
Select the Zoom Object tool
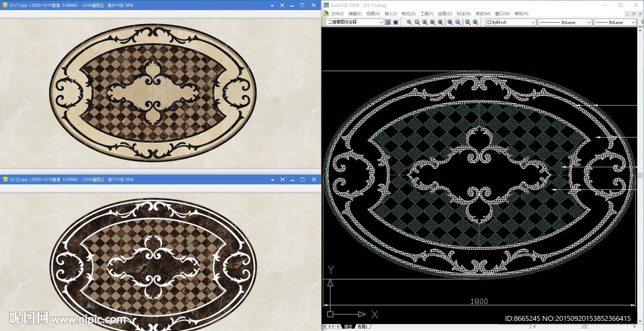[440, 22]
